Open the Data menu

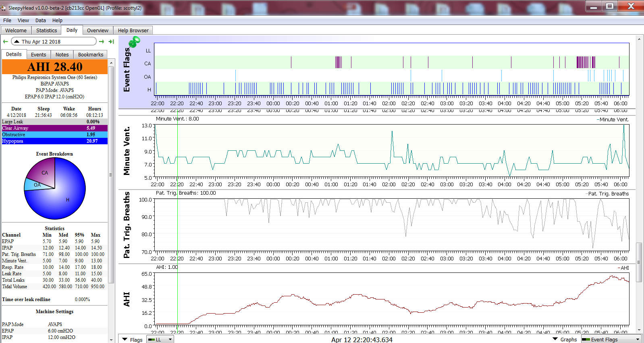pyautogui.click(x=41, y=20)
